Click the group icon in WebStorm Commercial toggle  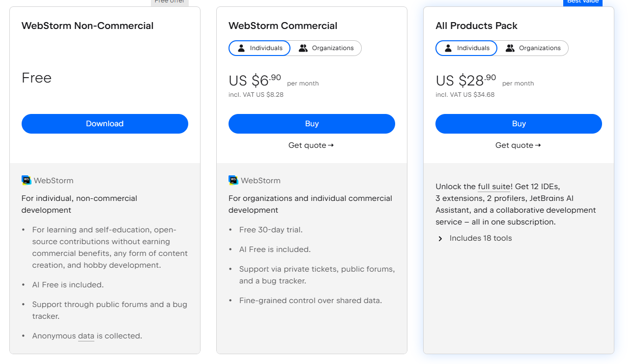point(303,48)
